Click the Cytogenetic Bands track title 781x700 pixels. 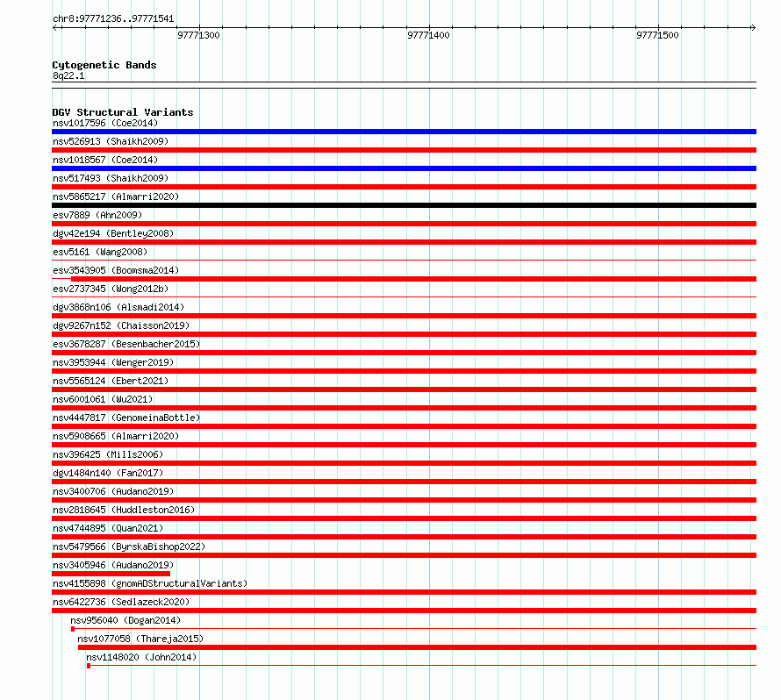pyautogui.click(x=104, y=65)
